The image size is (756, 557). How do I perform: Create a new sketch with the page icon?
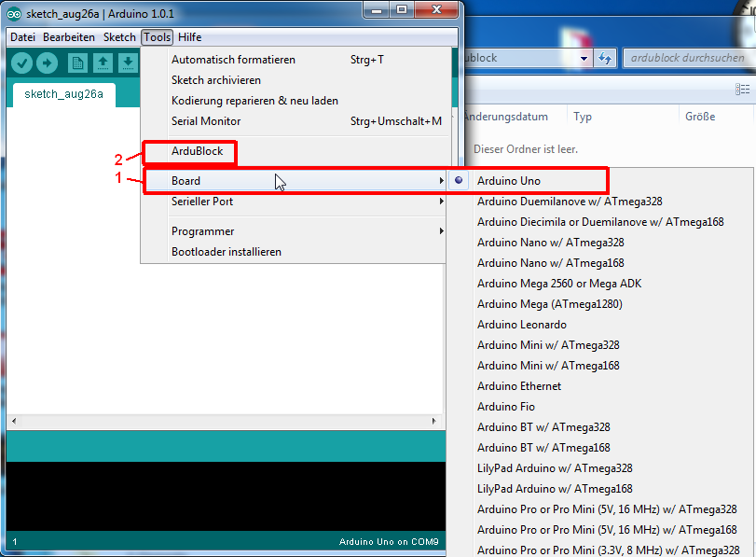77,63
